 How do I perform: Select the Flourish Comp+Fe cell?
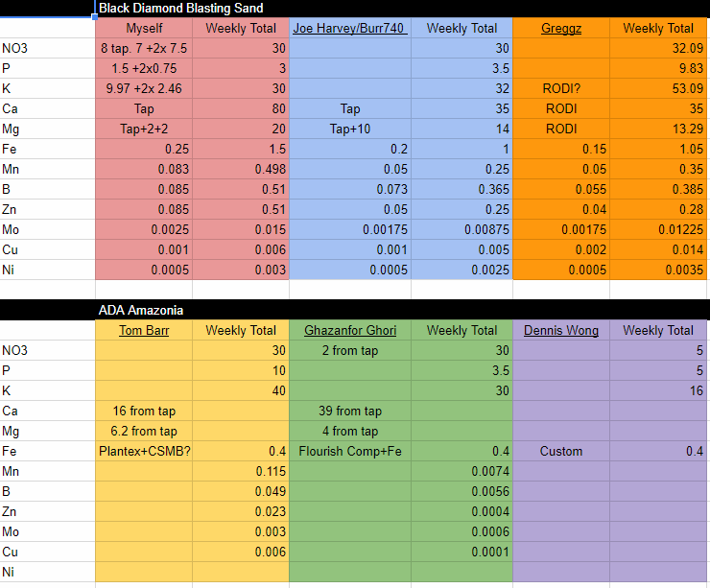(350, 451)
